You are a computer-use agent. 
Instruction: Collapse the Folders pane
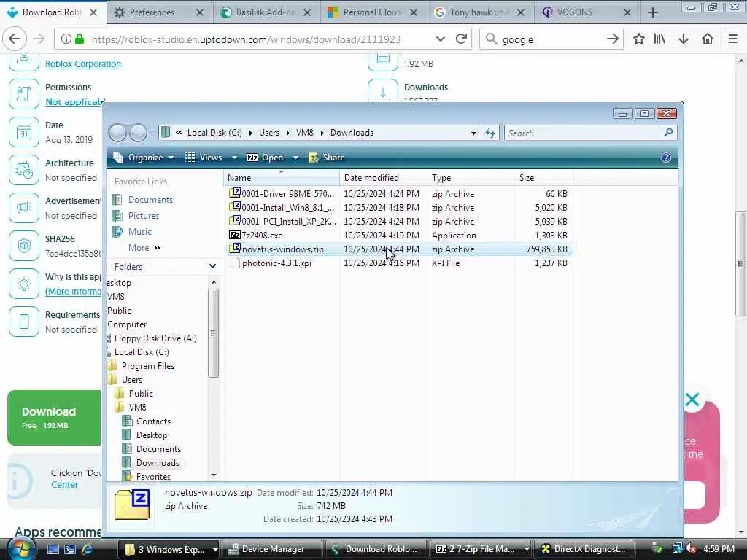click(x=212, y=267)
